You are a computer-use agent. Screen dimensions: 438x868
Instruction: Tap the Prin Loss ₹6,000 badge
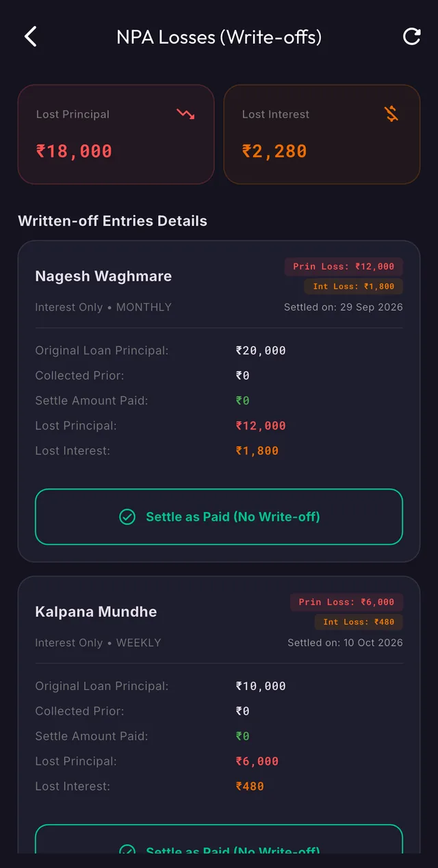[346, 602]
